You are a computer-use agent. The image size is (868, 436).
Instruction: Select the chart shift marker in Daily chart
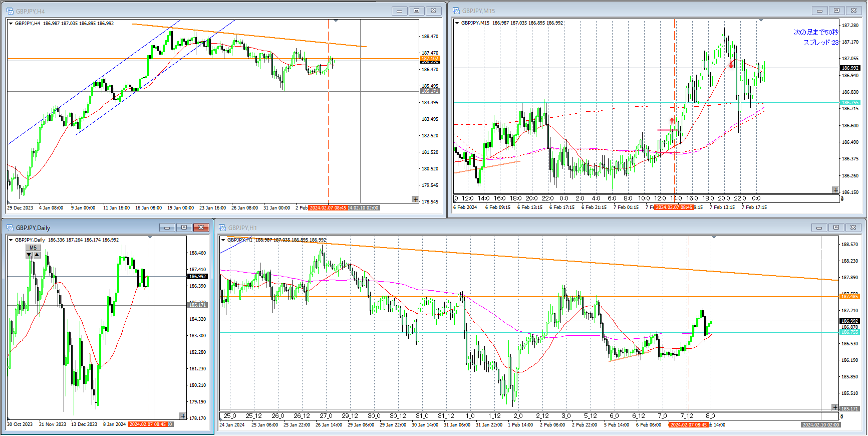click(x=150, y=238)
